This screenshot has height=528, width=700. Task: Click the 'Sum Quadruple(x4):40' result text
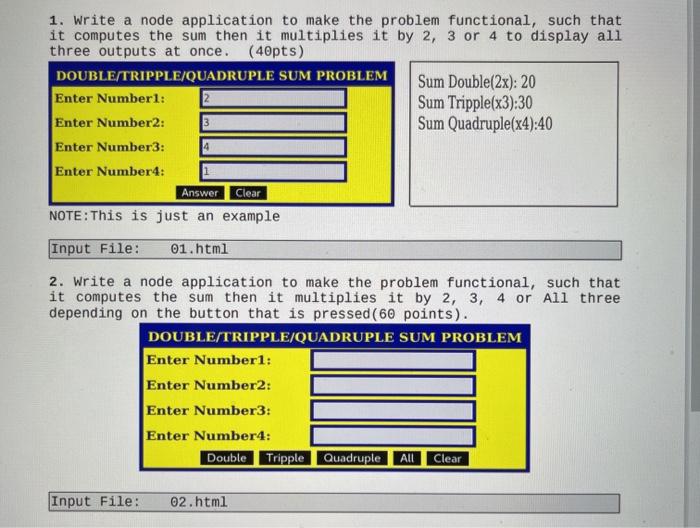[485, 124]
